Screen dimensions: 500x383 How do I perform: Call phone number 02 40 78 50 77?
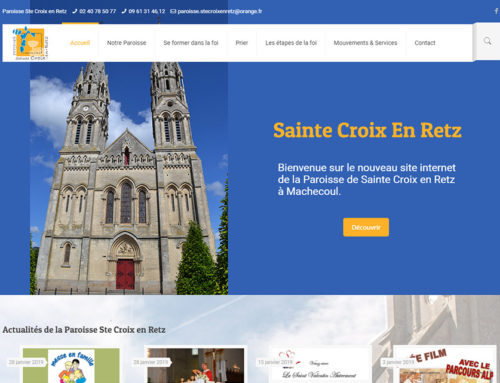pyautogui.click(x=98, y=11)
